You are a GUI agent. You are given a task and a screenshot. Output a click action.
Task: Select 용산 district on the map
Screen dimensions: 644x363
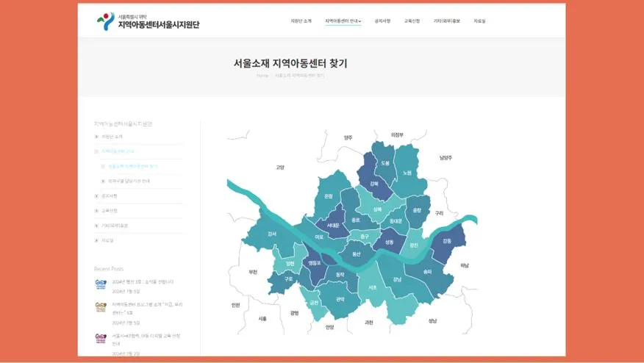356,254
